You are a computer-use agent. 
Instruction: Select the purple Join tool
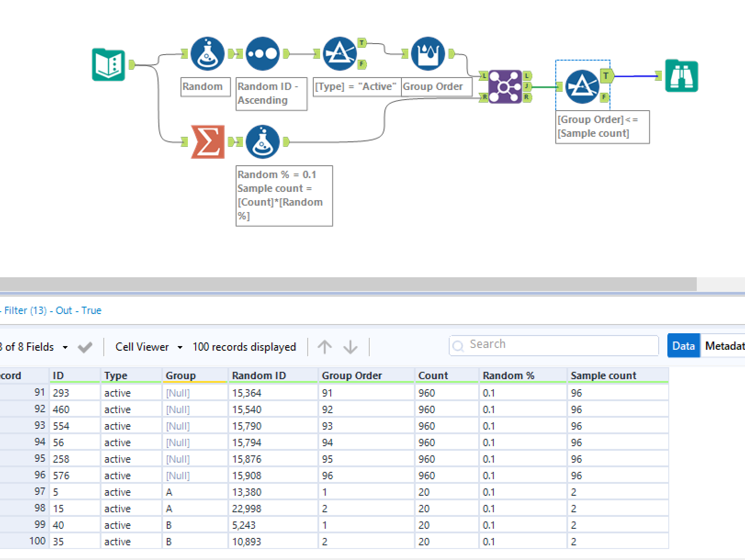click(x=504, y=87)
